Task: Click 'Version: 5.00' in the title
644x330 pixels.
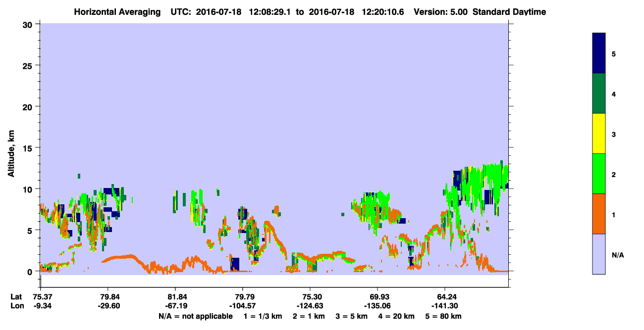Action: coord(441,11)
